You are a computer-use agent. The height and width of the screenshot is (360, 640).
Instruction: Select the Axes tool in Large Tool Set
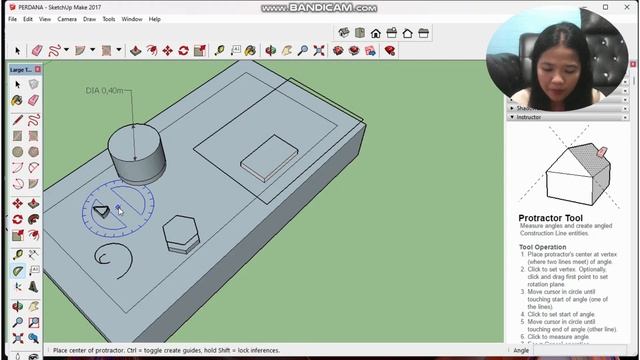(18, 287)
